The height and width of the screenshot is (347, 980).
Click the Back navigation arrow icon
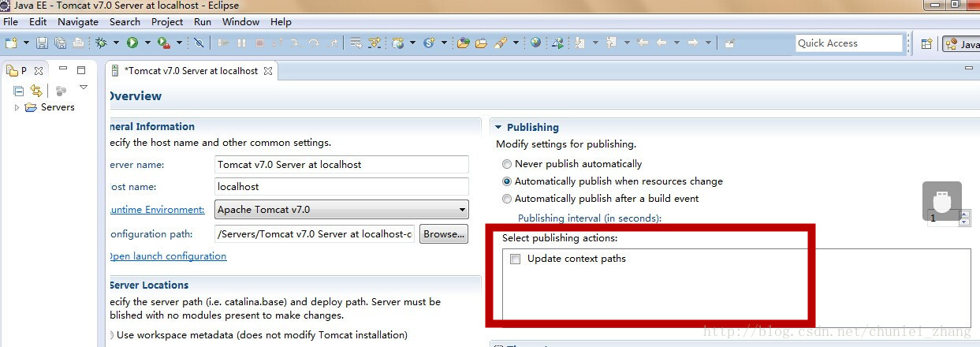tap(661, 43)
